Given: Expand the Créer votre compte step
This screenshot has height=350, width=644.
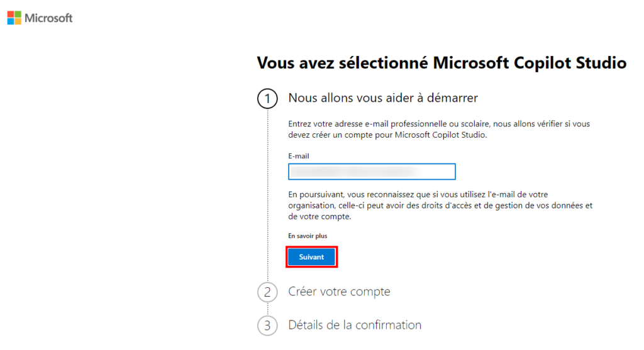Looking at the screenshot, I should click(x=339, y=292).
